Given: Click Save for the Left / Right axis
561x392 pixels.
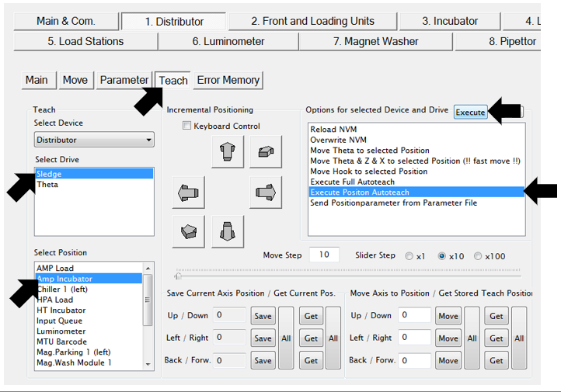Looking at the screenshot, I should [x=263, y=338].
